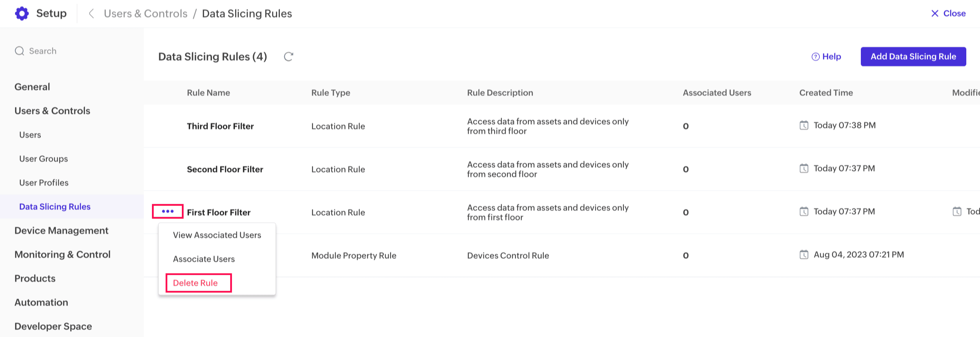Expand the Monitoring & Control section

62,255
